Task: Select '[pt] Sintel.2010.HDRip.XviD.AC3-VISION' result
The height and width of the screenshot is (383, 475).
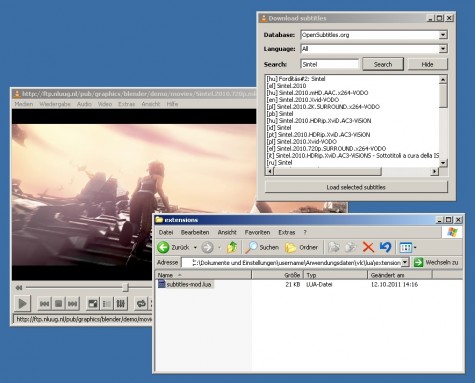Action: pos(318,135)
